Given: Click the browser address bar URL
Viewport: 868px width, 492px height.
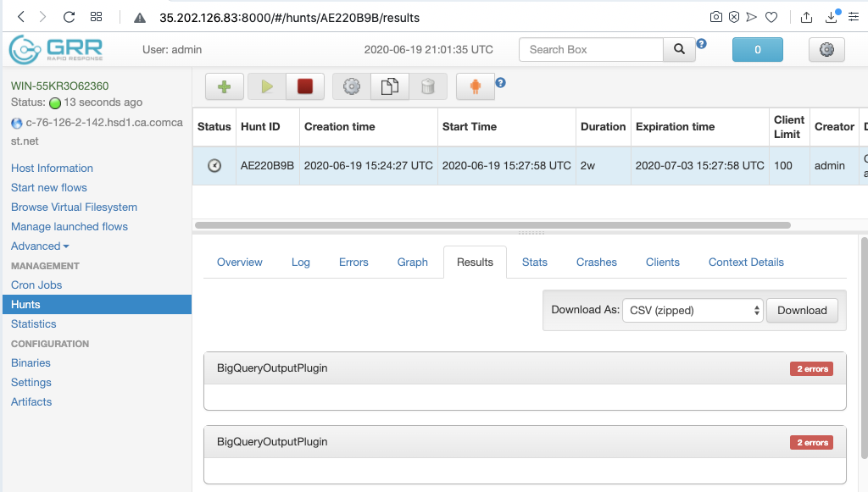Looking at the screenshot, I should pos(290,18).
